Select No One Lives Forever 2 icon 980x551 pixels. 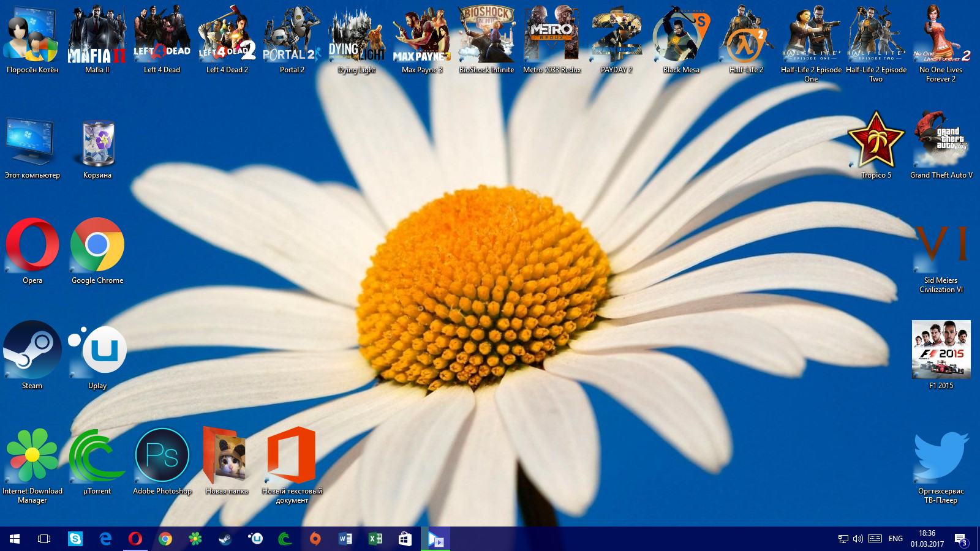(x=941, y=43)
